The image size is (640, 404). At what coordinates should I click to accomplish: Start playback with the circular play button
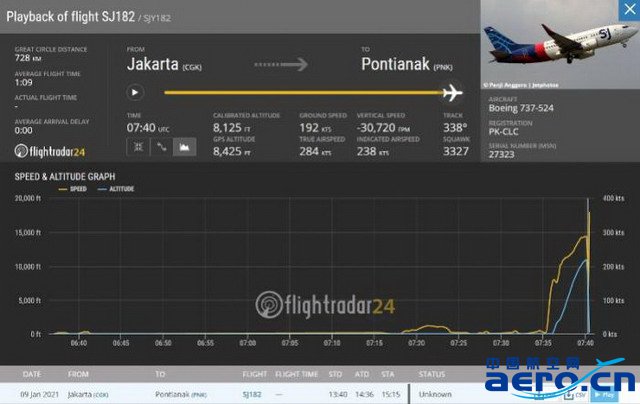tap(135, 93)
